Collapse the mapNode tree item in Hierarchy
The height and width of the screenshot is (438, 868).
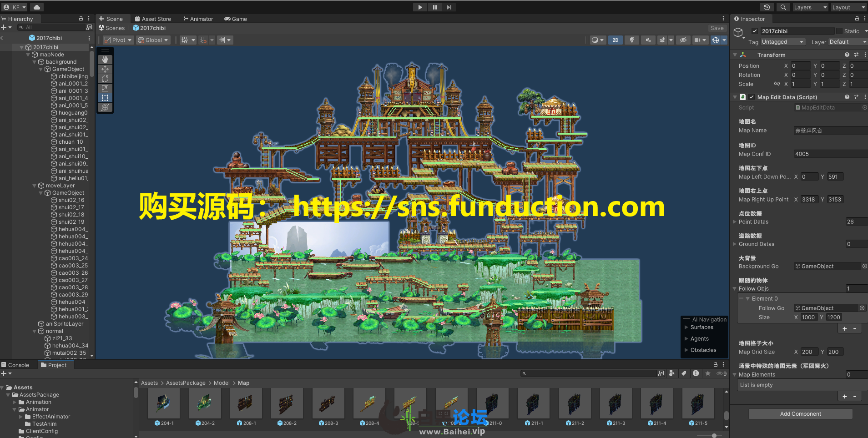[x=28, y=55]
